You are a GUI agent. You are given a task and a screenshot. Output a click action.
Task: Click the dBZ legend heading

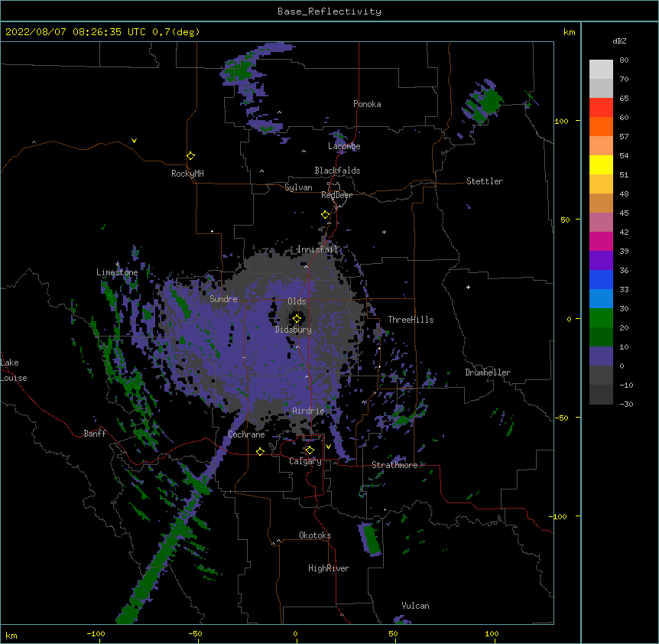coord(619,41)
